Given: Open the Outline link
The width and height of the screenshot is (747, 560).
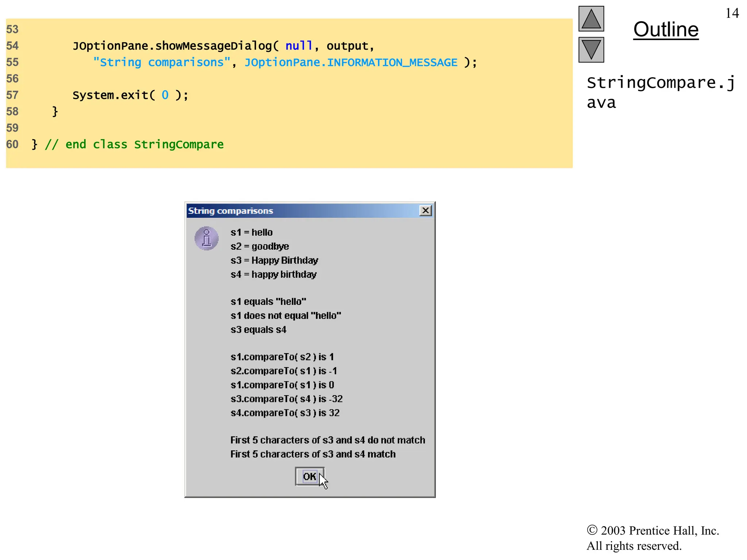Looking at the screenshot, I should pyautogui.click(x=666, y=29).
